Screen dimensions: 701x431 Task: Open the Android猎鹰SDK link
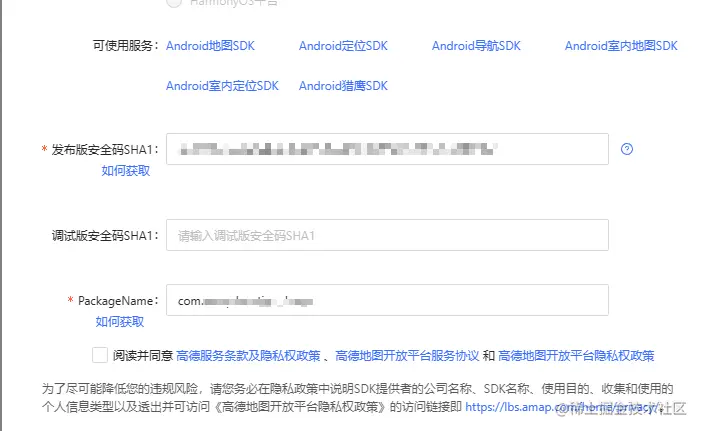pyautogui.click(x=343, y=85)
